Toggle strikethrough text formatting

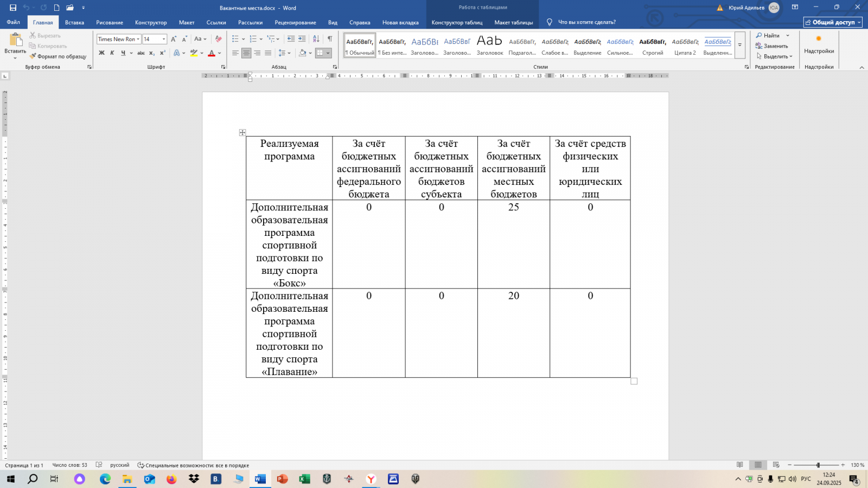(141, 53)
